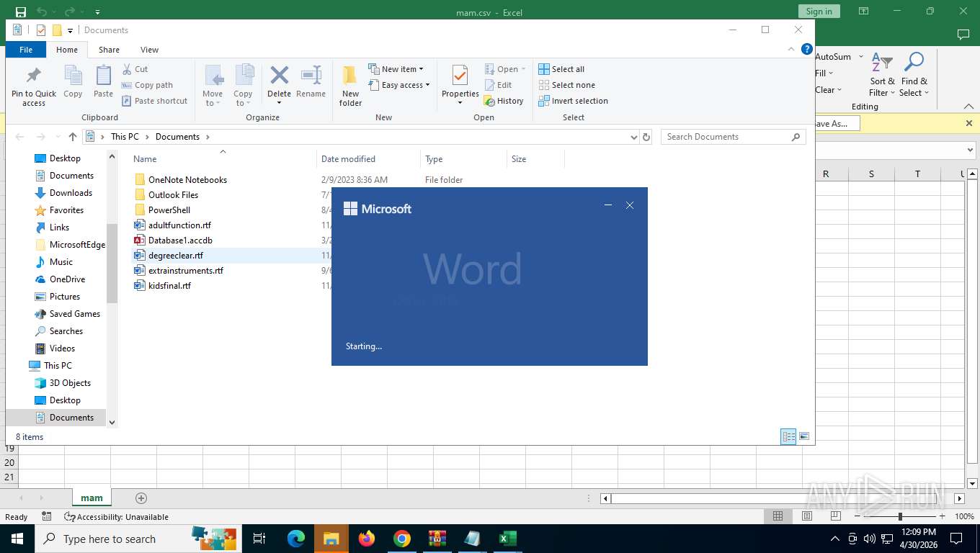980x553 pixels.
Task: Select the Outlook Files folder
Action: coord(173,195)
